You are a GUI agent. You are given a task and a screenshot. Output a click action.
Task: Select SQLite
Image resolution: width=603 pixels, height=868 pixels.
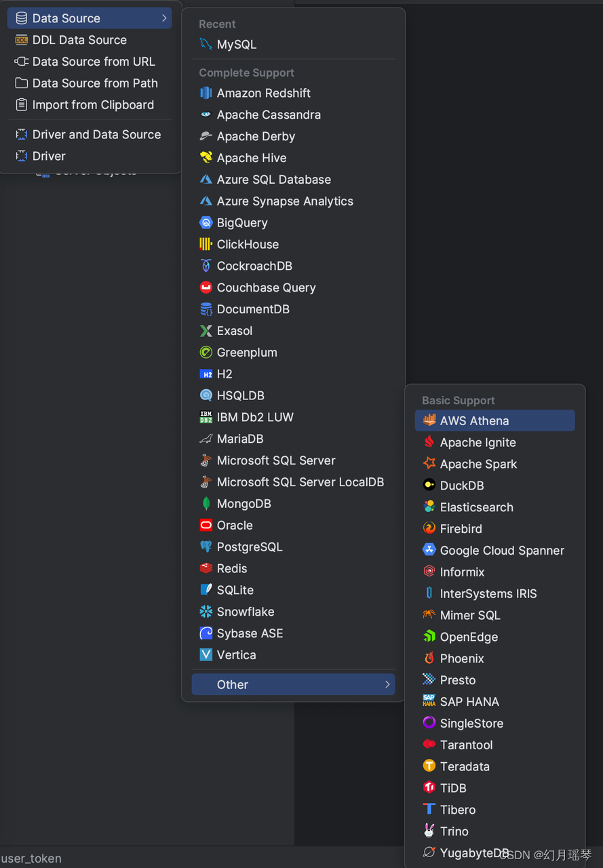[x=293, y=590]
